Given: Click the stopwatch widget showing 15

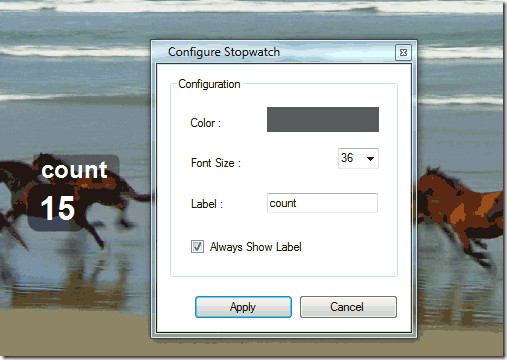Looking at the screenshot, I should tap(57, 208).
